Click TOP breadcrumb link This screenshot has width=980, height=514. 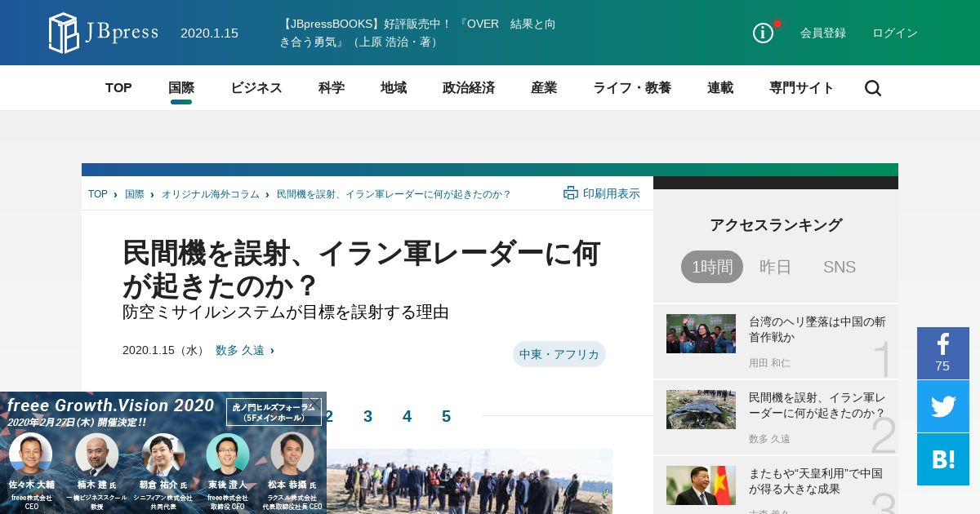click(98, 194)
